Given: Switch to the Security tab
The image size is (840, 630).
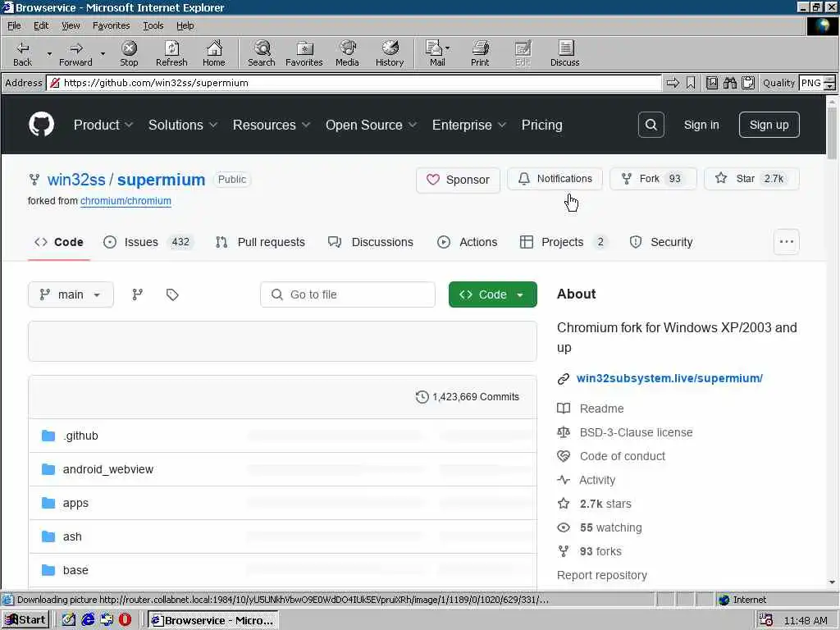Looking at the screenshot, I should coord(661,242).
